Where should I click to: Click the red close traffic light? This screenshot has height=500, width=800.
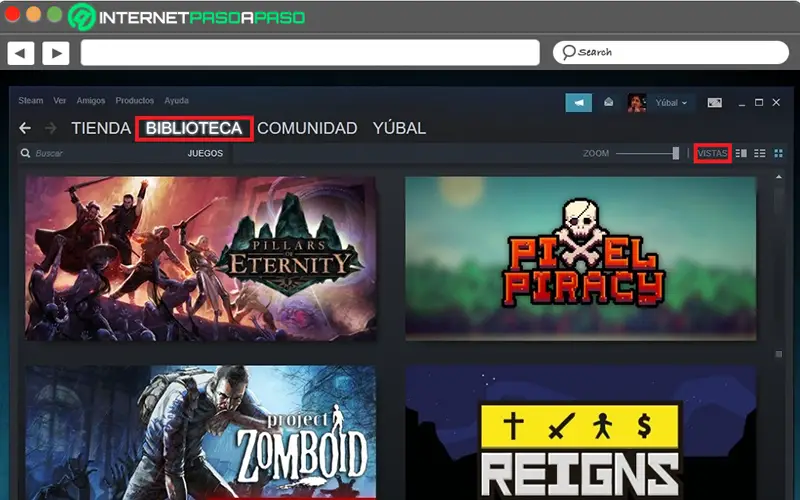(x=12, y=14)
